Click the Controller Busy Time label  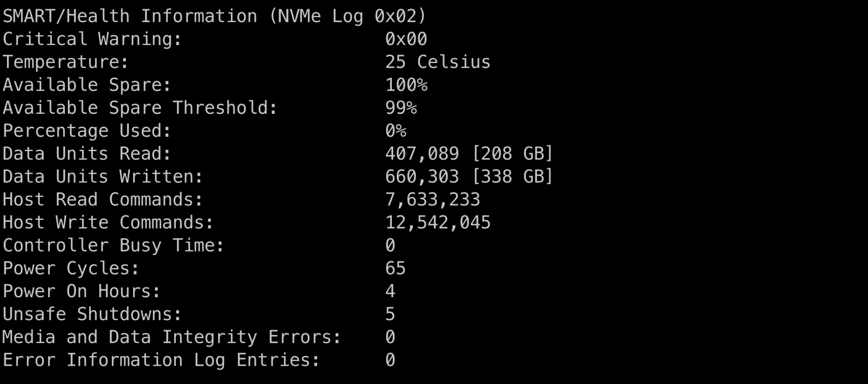[113, 246]
